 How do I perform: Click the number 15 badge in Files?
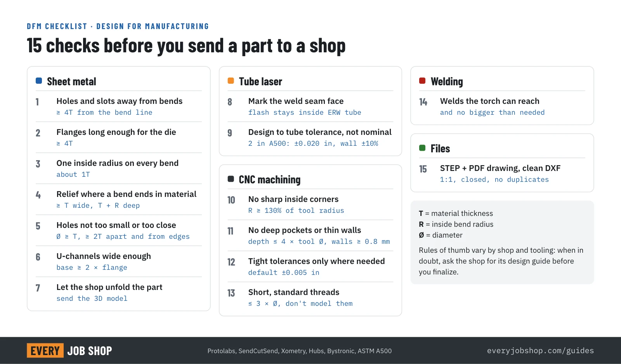[x=423, y=169]
